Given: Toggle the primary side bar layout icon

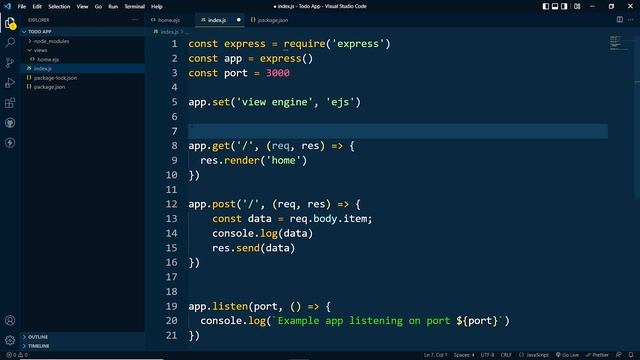Looking at the screenshot, I should point(546,6).
